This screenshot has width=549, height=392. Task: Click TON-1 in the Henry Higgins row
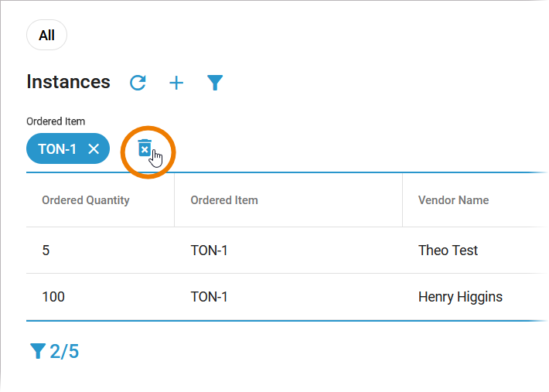click(209, 297)
